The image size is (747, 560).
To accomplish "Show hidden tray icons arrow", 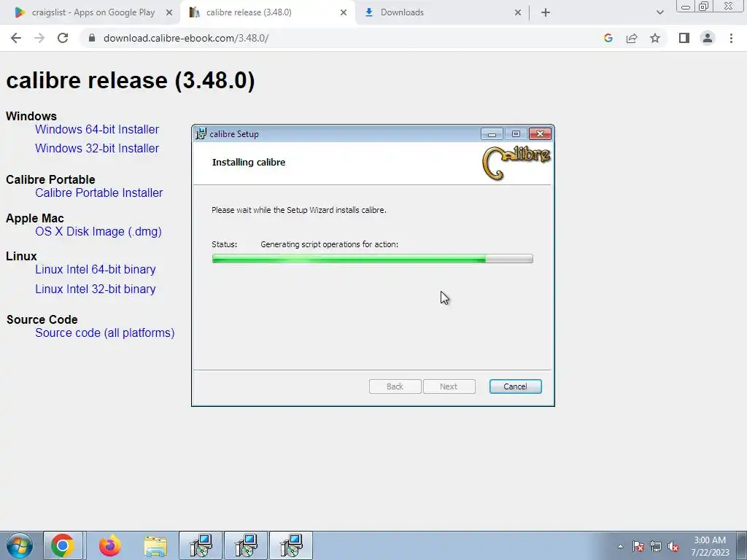I will tap(620, 546).
